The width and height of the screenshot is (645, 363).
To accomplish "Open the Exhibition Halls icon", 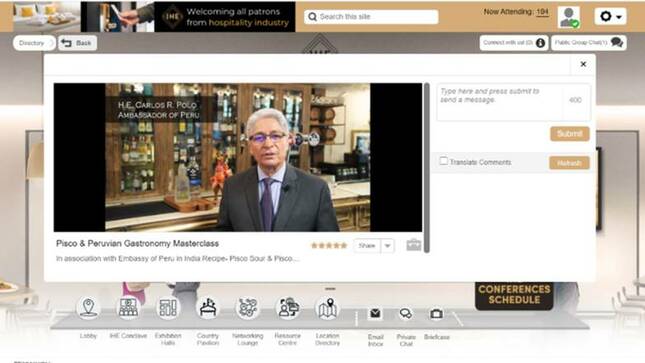I will click(168, 308).
